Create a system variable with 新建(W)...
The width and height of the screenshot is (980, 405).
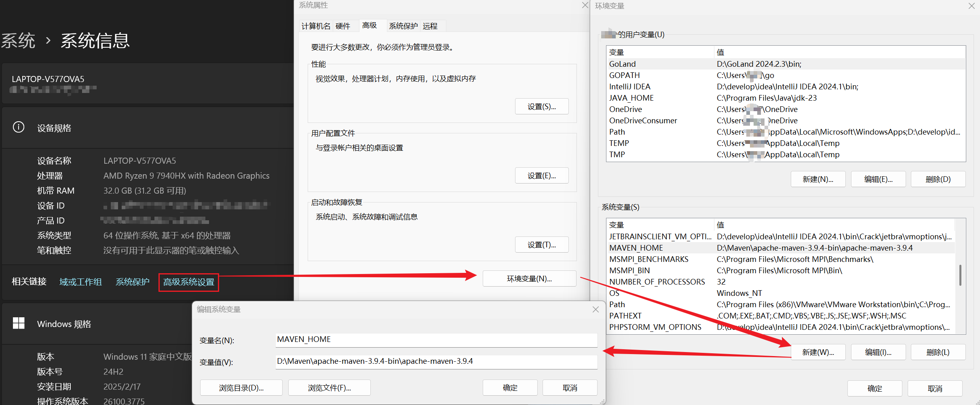pyautogui.click(x=818, y=352)
